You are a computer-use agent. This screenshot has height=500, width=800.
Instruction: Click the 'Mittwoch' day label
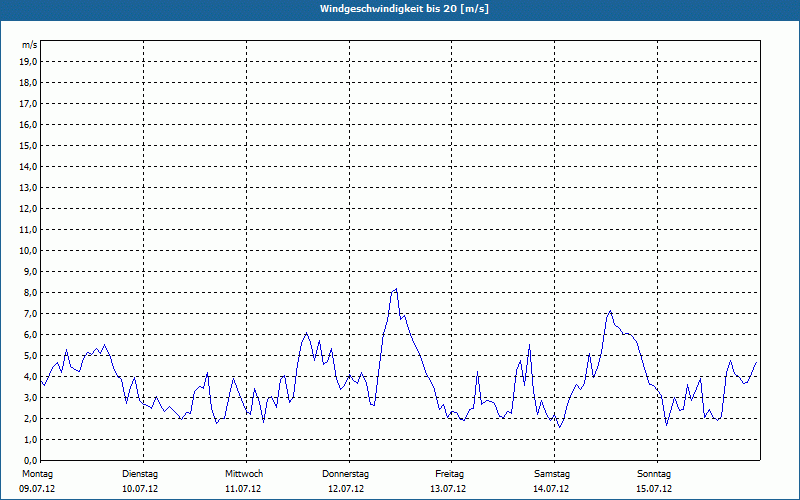(244, 474)
